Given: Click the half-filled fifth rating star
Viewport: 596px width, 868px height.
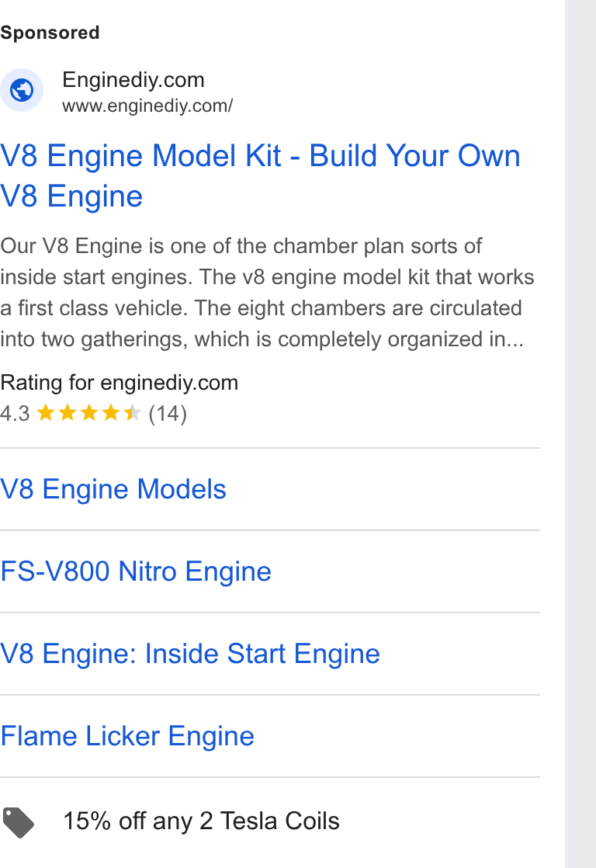Looking at the screenshot, I should click(132, 412).
